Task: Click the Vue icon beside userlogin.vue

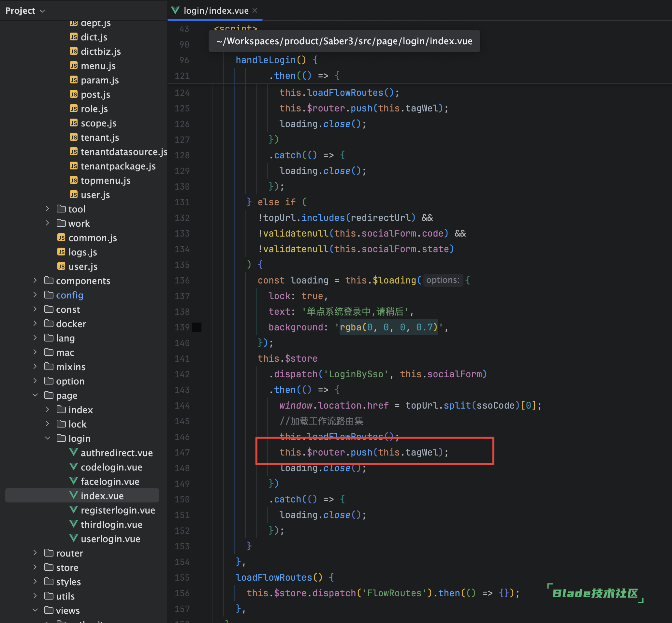Action: pos(74,538)
